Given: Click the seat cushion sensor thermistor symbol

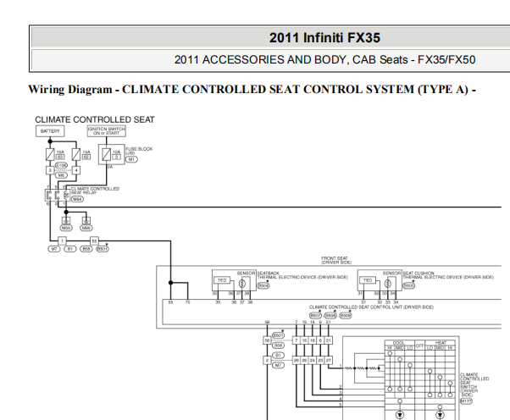Looking at the screenshot, I should 388,284.
